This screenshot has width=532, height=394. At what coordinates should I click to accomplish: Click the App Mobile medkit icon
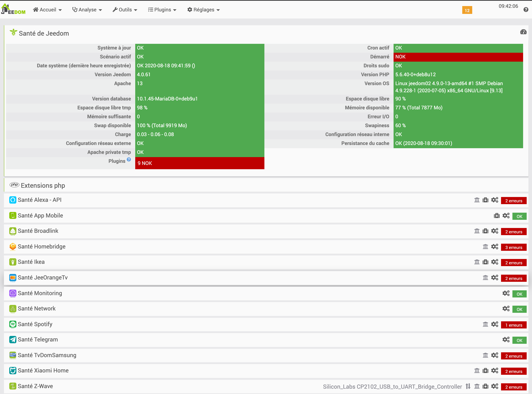point(497,216)
